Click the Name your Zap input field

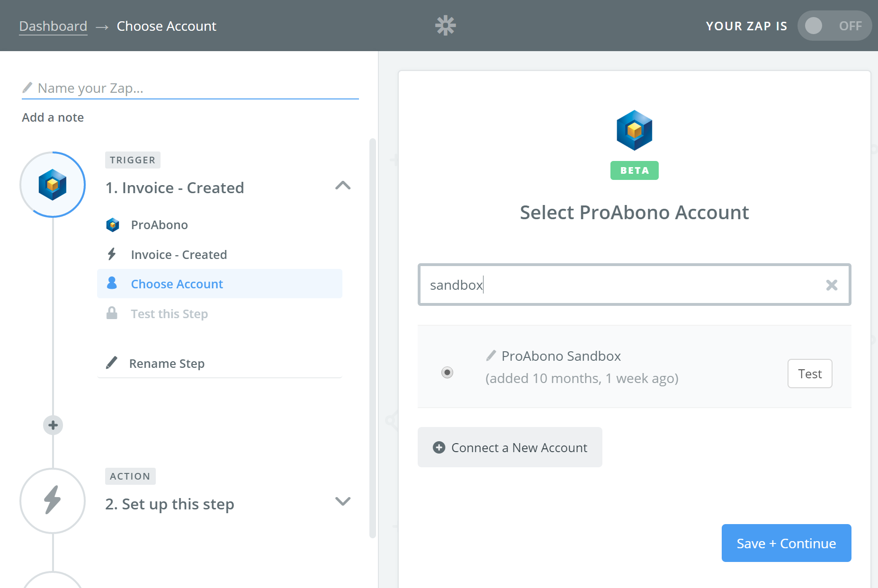click(x=190, y=89)
